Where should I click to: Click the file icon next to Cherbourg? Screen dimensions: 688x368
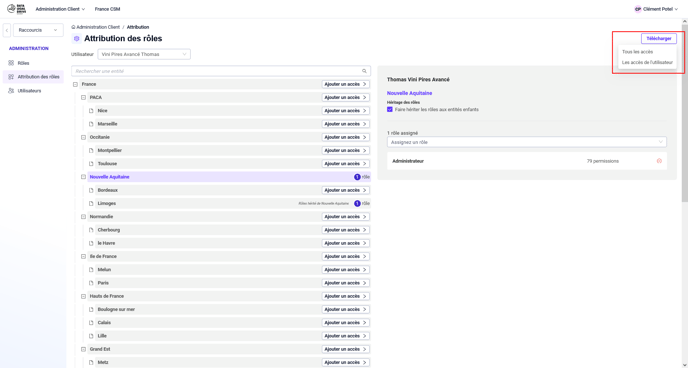(x=91, y=230)
